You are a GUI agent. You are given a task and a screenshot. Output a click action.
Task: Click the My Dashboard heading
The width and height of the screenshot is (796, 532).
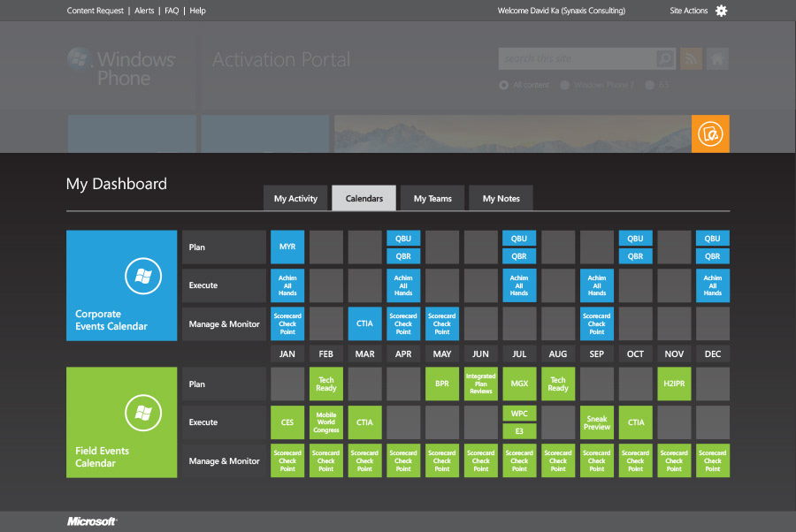[x=116, y=184]
